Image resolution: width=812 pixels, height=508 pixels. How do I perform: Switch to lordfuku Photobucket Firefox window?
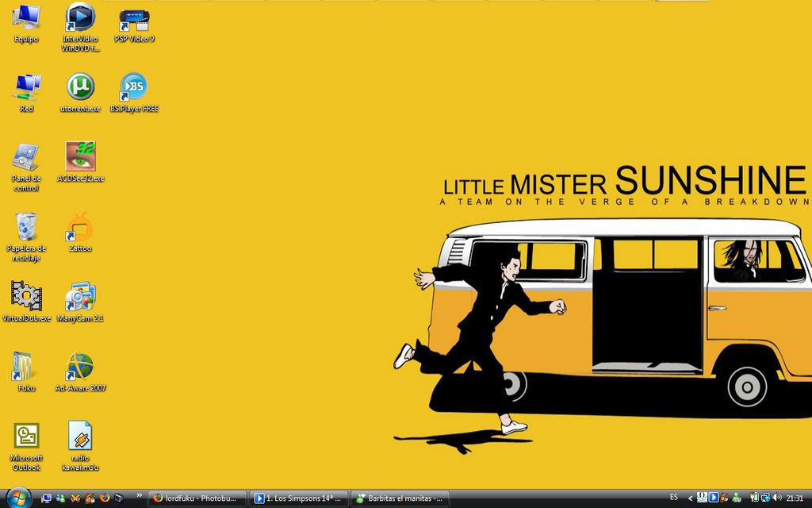tap(197, 498)
